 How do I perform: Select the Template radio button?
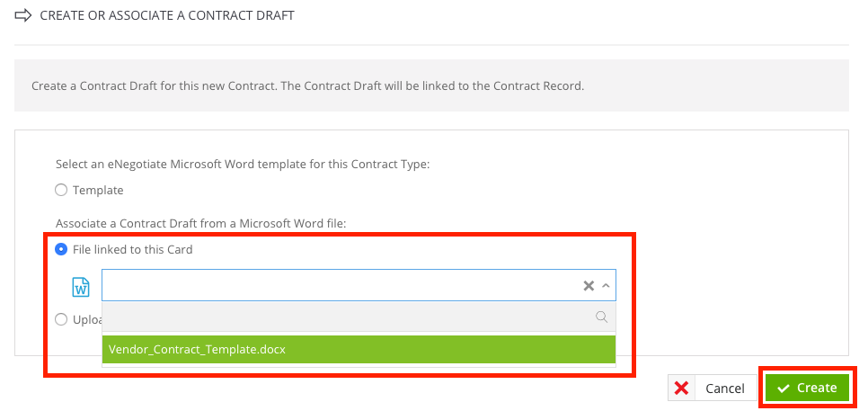coord(61,190)
